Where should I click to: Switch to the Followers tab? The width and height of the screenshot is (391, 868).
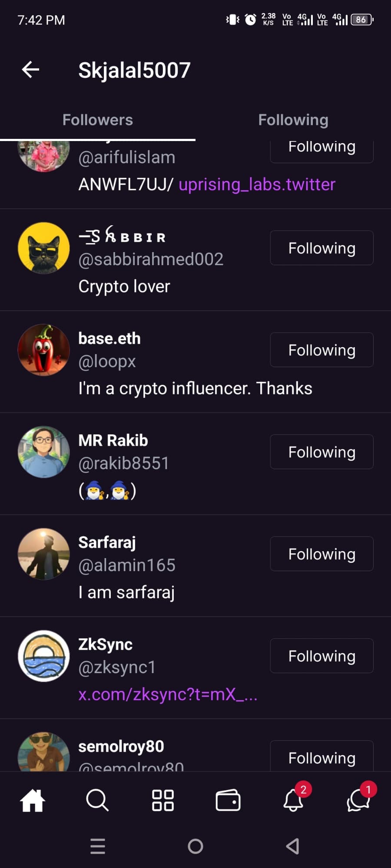point(98,120)
